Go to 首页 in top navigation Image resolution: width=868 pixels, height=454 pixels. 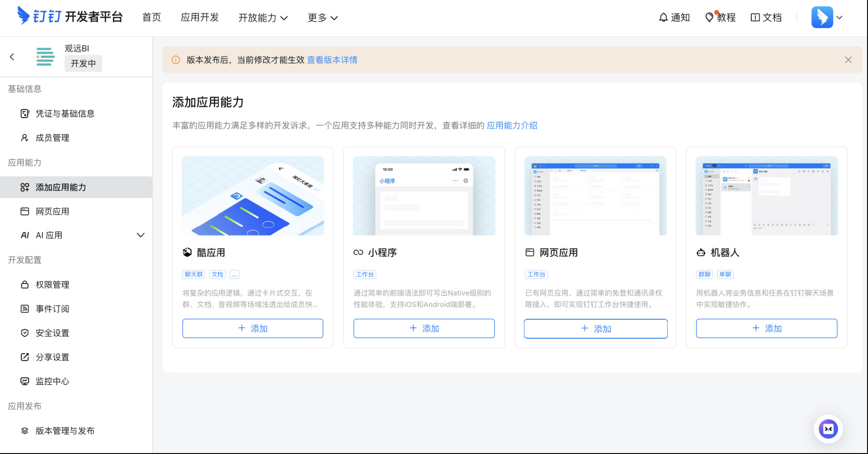(x=151, y=18)
